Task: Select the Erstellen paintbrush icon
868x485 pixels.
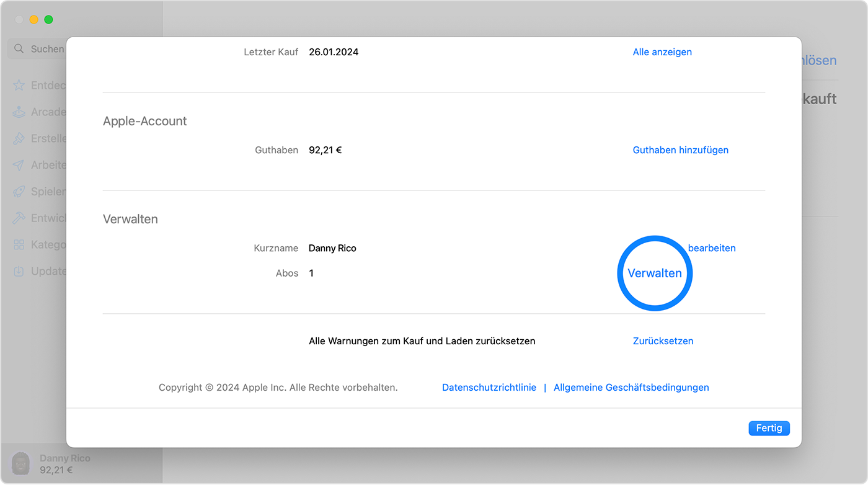Action: 19,139
